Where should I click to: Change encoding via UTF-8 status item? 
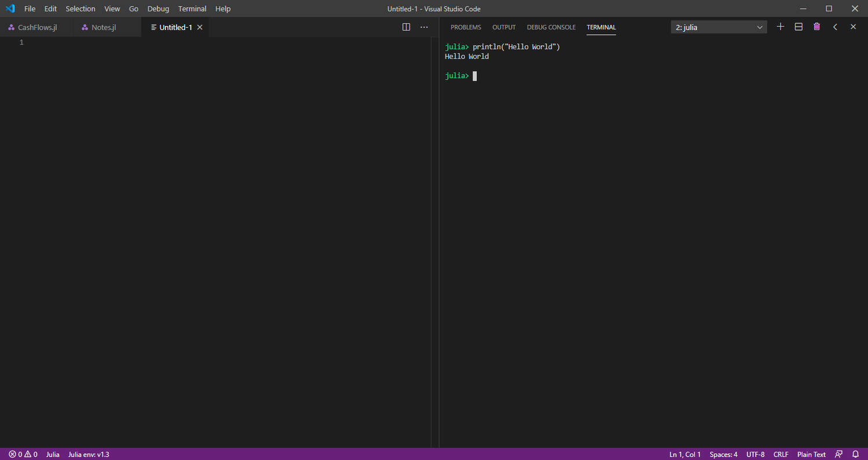[755, 454]
